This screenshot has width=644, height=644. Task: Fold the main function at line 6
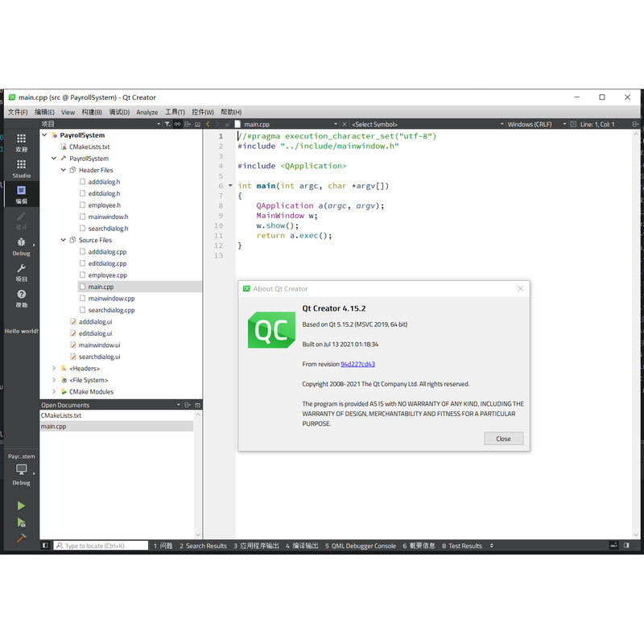pyautogui.click(x=230, y=186)
